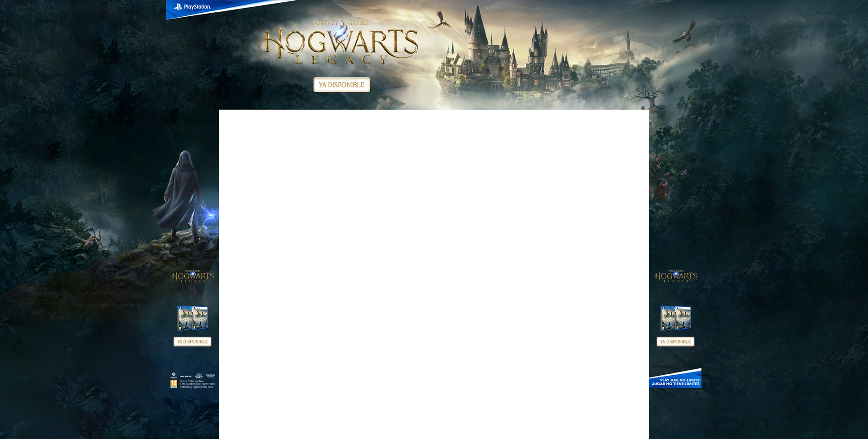Click the orange PEGI 12 rating badge
Image resolution: width=868 pixels, height=439 pixels.
[174, 384]
